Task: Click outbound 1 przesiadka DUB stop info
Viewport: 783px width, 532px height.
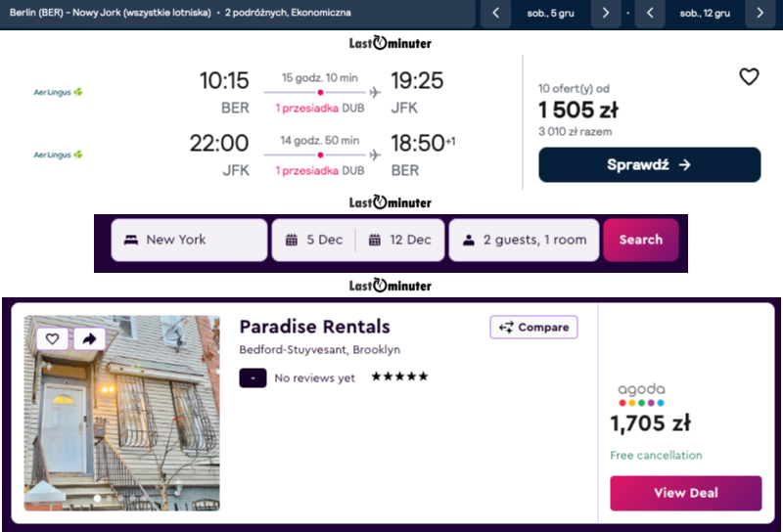Action: pos(320,108)
